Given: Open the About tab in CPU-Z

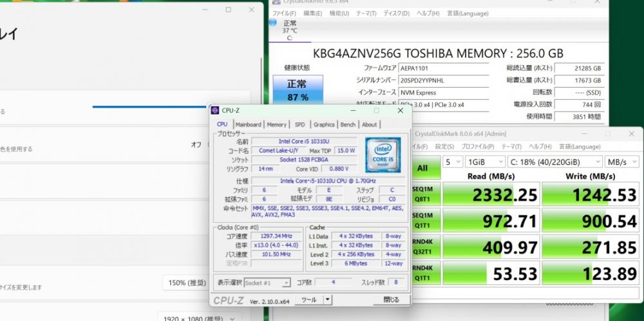Looking at the screenshot, I should 369,124.
